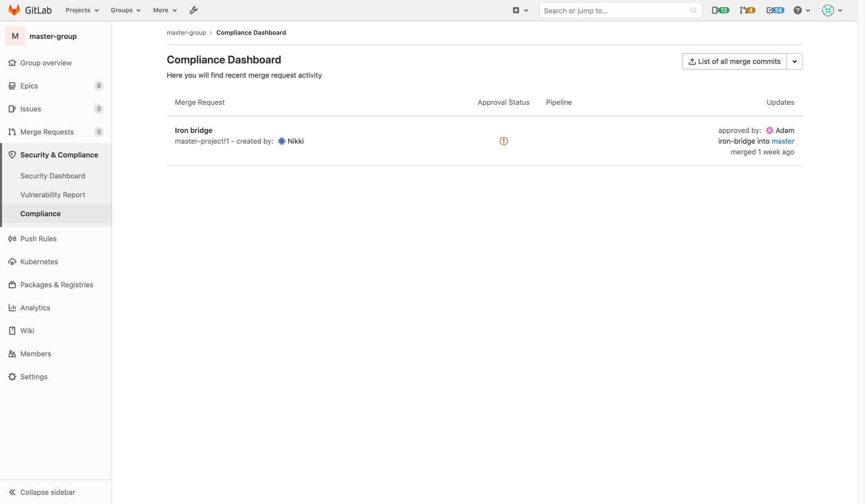Click the Nikki author name
The width and height of the screenshot is (865, 504).
click(296, 141)
